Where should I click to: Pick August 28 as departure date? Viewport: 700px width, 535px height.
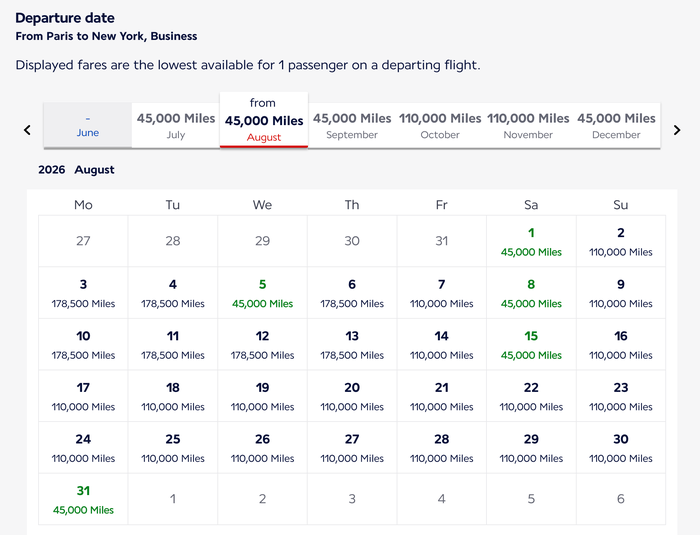tap(442, 448)
